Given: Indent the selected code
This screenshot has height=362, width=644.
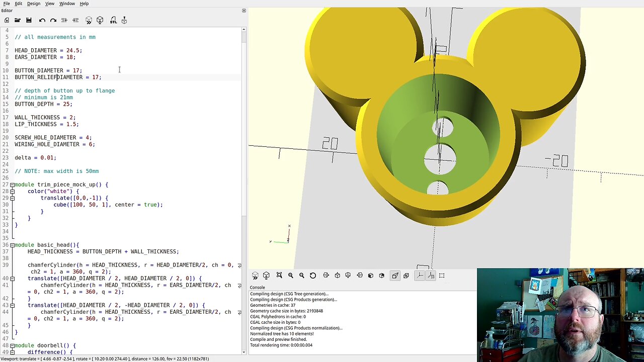Looking at the screenshot, I should pyautogui.click(x=75, y=20).
